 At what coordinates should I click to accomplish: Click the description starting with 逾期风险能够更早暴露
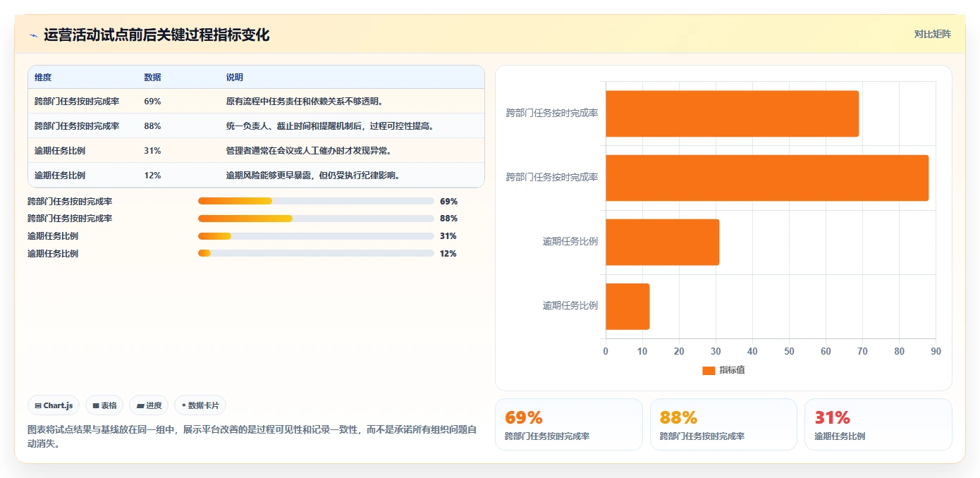[314, 176]
